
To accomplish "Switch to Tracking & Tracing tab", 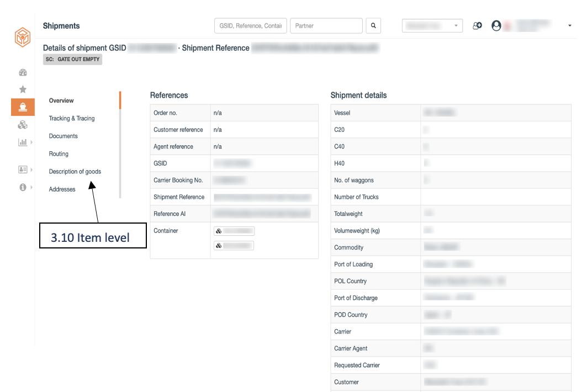I will coord(72,118).
